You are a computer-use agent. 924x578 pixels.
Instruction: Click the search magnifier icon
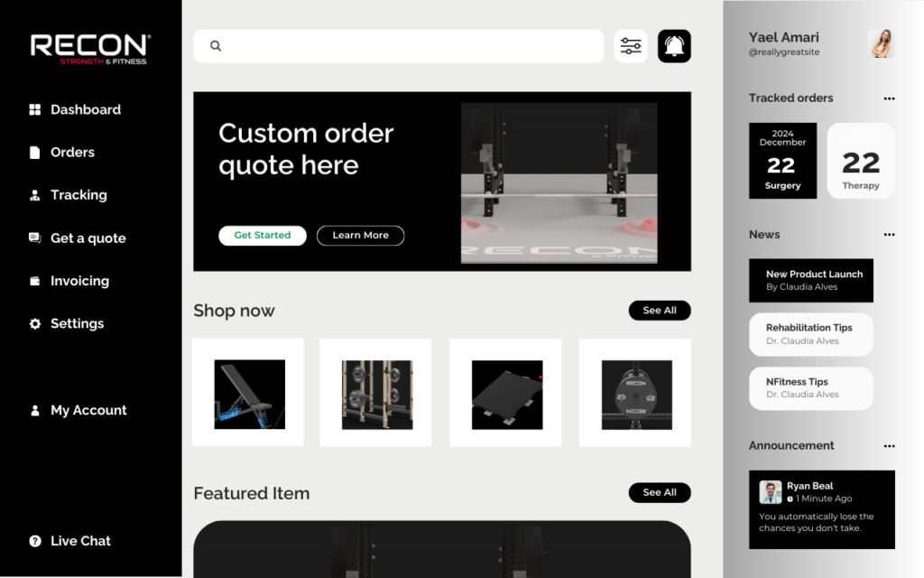tap(216, 46)
